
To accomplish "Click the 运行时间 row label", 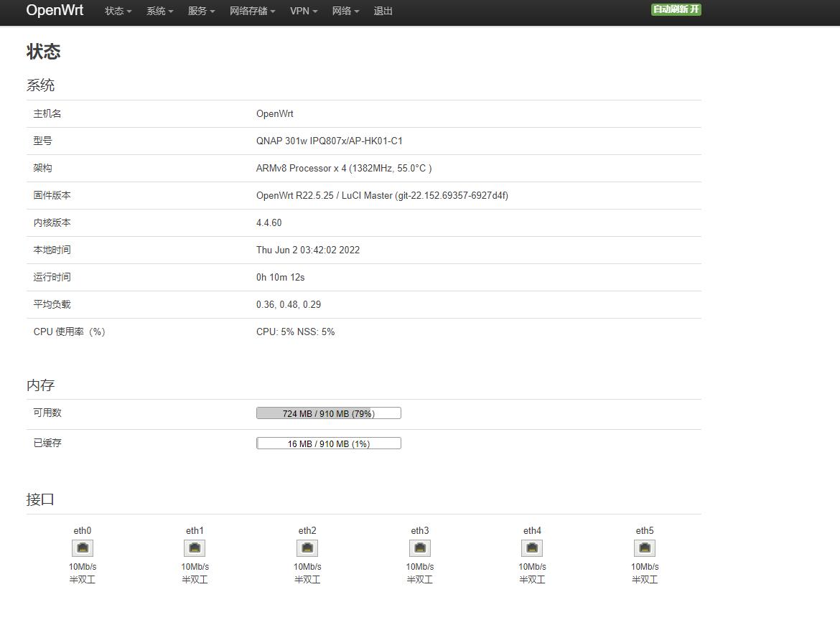I will 52,277.
